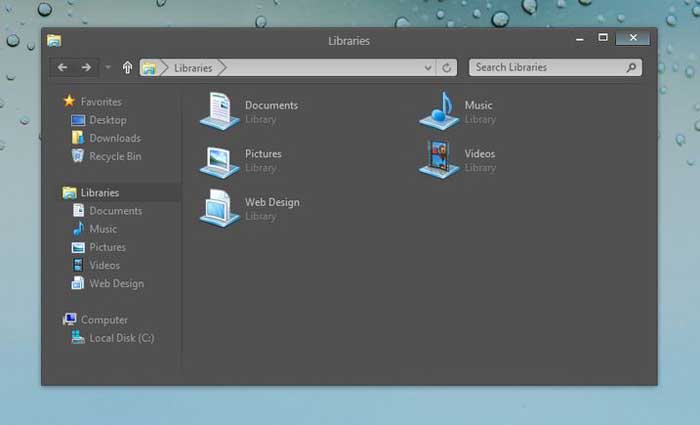Click Web Design in the navigation pane
Viewport: 700px width, 425px height.
(x=116, y=283)
